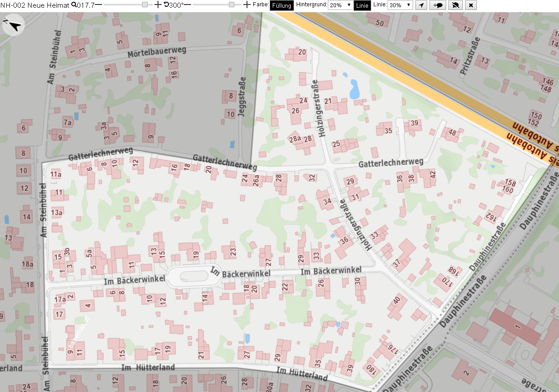
Task: Increase rotation with the plus sign
Action: [x=247, y=5]
